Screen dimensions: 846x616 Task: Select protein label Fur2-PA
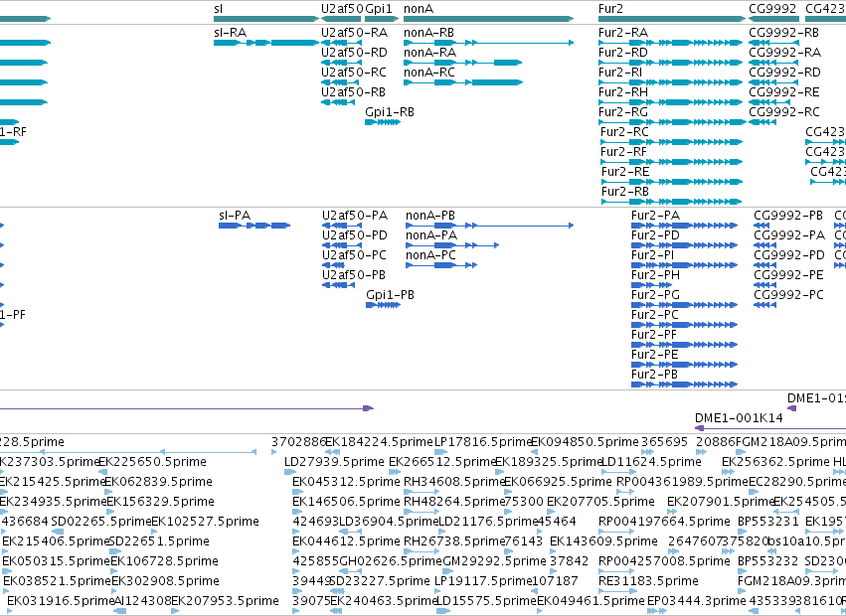[x=655, y=216]
